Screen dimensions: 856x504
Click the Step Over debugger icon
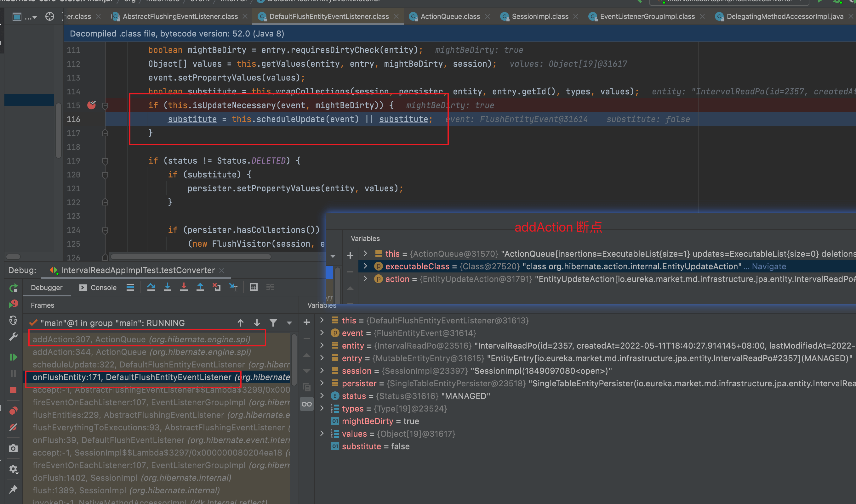[151, 287]
